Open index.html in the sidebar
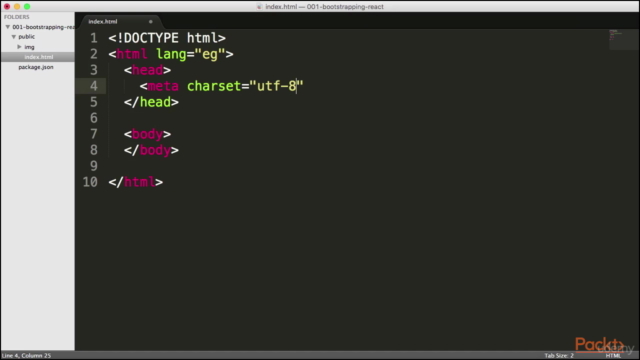This screenshot has width=640, height=360. tap(39, 57)
